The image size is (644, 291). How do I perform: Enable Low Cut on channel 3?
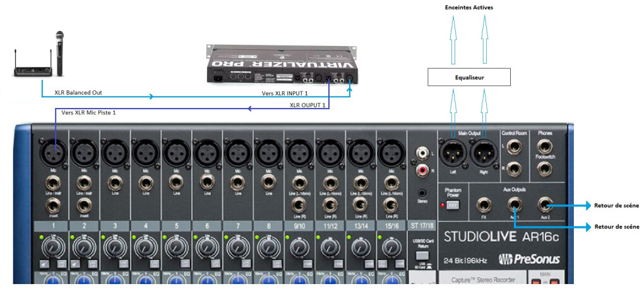click(123, 264)
